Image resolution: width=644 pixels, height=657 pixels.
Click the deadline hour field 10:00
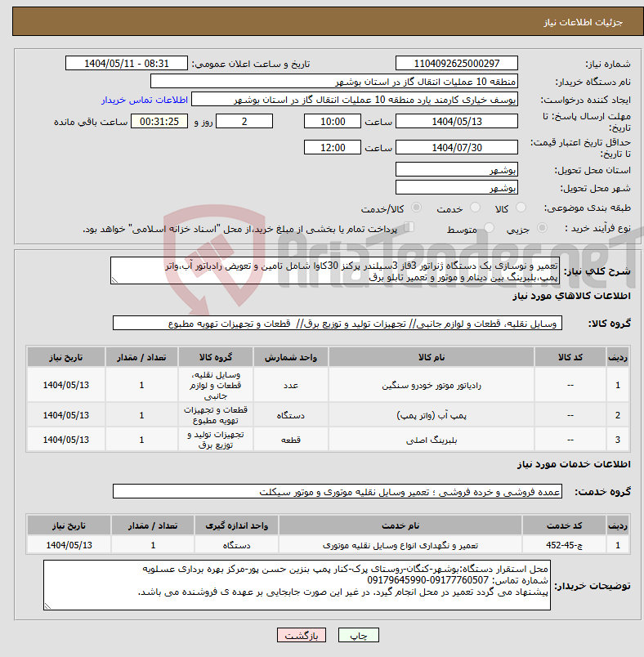click(x=333, y=122)
